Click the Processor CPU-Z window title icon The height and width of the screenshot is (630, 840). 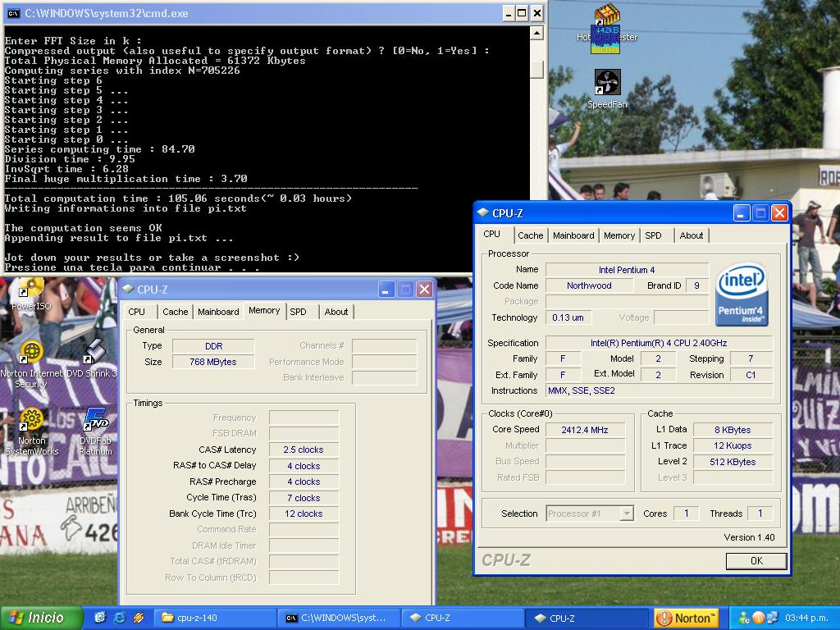point(482,213)
